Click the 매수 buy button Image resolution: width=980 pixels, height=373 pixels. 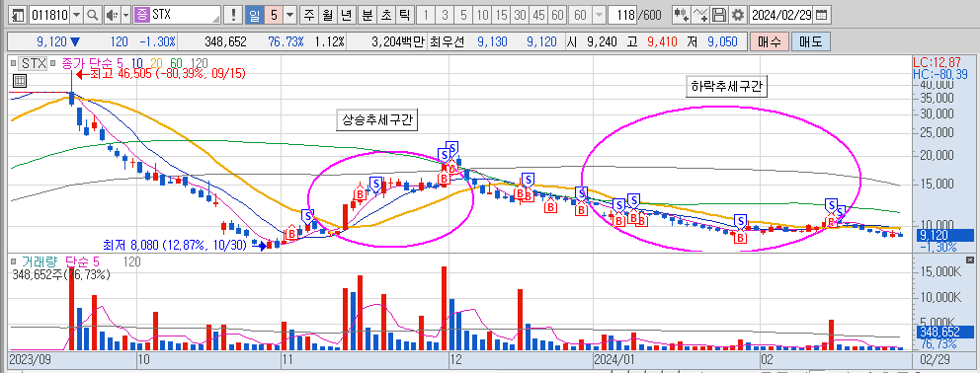769,42
